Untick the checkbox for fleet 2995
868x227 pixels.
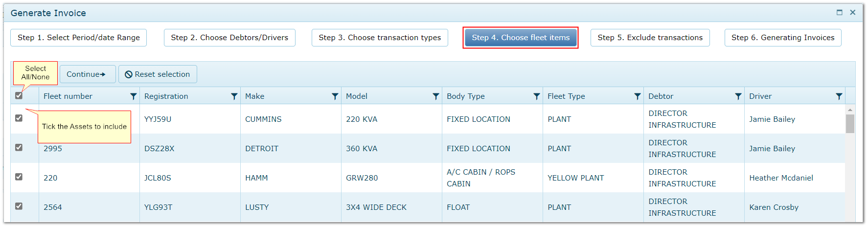(19, 147)
